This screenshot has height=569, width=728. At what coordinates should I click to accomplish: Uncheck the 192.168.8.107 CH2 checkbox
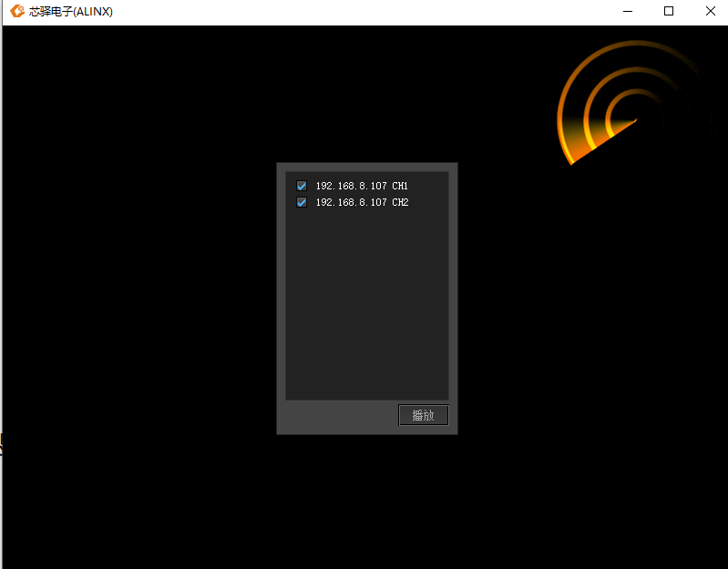pyautogui.click(x=302, y=203)
